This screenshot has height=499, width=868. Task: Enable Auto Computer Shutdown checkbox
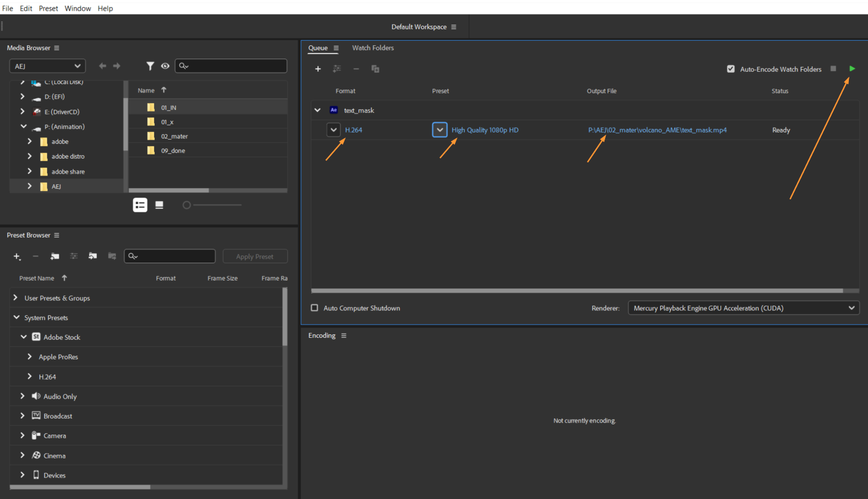point(315,308)
